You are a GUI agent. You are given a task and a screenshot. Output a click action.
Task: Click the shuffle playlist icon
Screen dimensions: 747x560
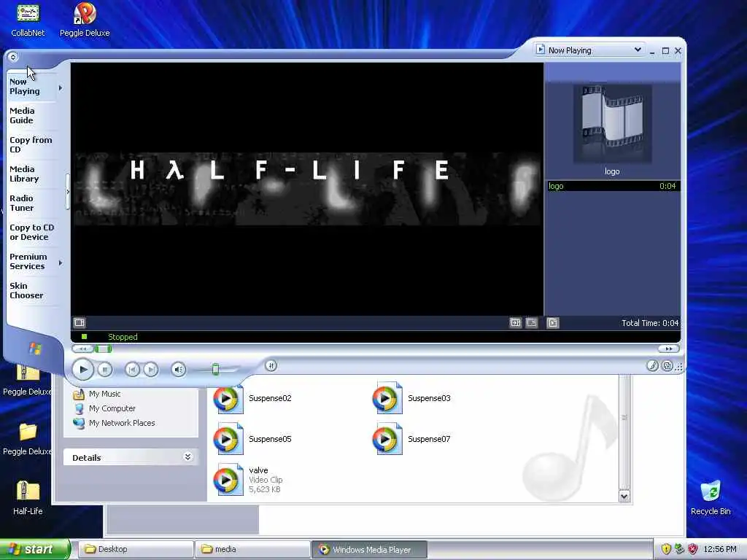(516, 323)
